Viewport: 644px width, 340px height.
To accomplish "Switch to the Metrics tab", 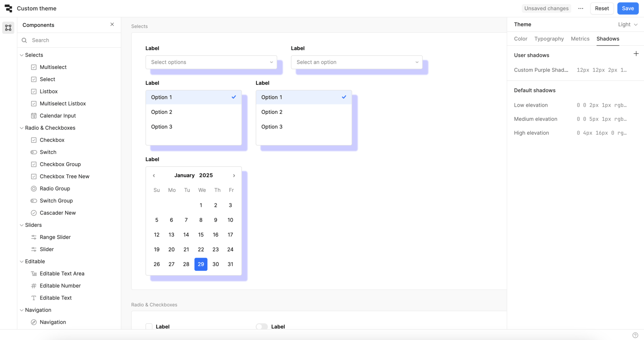I will (580, 39).
